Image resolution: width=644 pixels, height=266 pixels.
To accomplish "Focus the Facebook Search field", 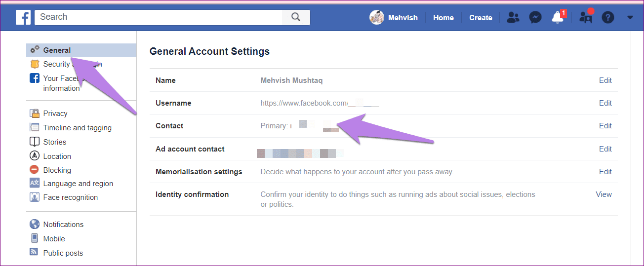I will pyautogui.click(x=159, y=17).
